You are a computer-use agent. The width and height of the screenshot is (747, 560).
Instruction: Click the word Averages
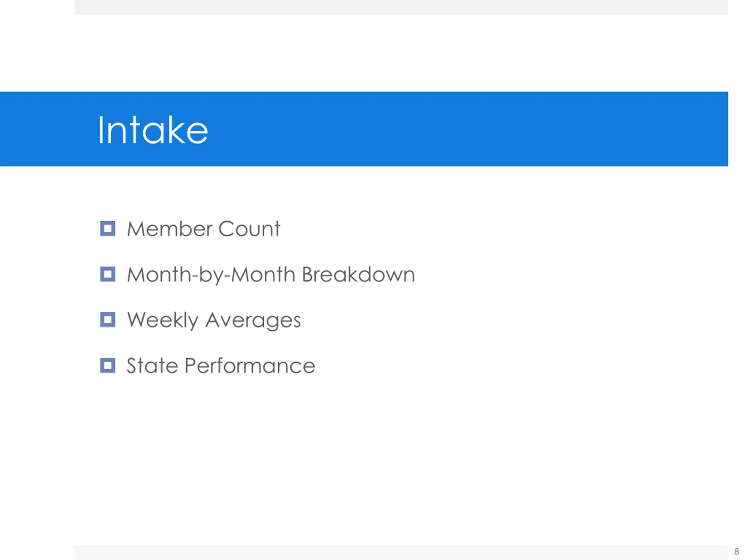tap(253, 320)
